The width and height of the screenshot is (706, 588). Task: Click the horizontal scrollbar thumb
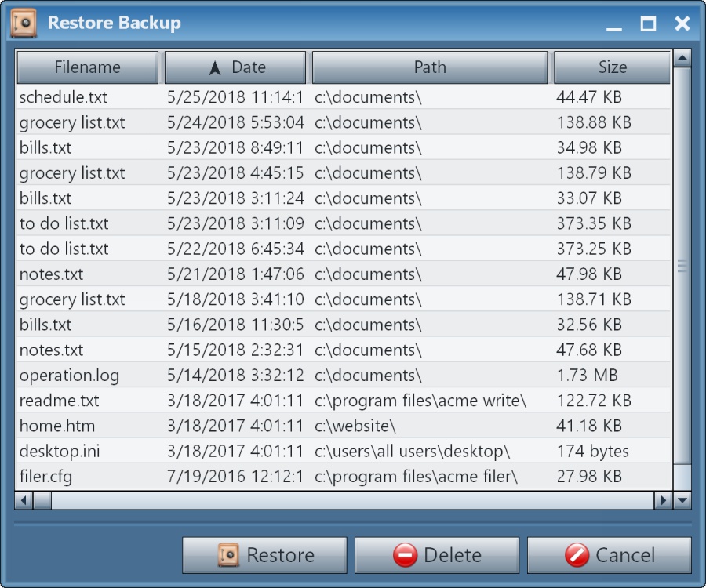coord(42,500)
